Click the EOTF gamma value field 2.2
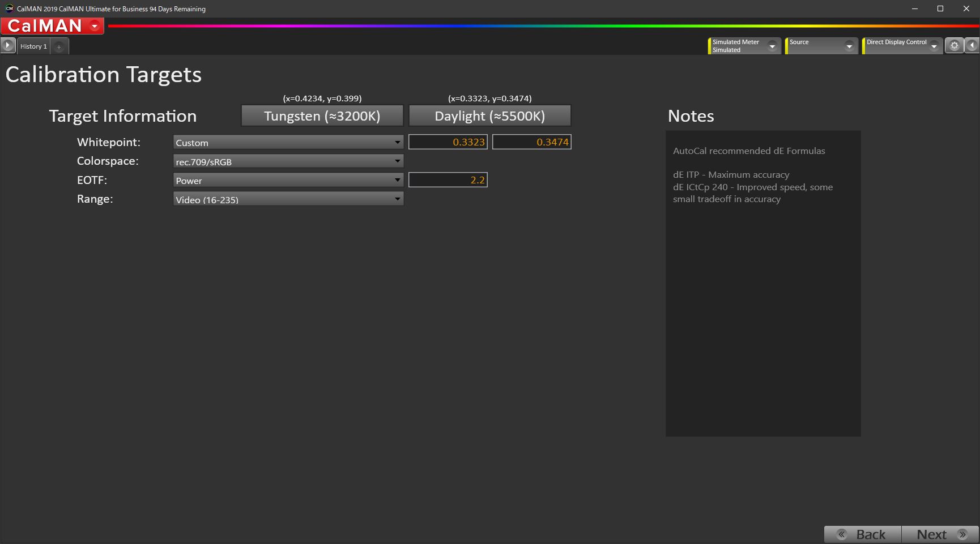The image size is (980, 544). [448, 180]
